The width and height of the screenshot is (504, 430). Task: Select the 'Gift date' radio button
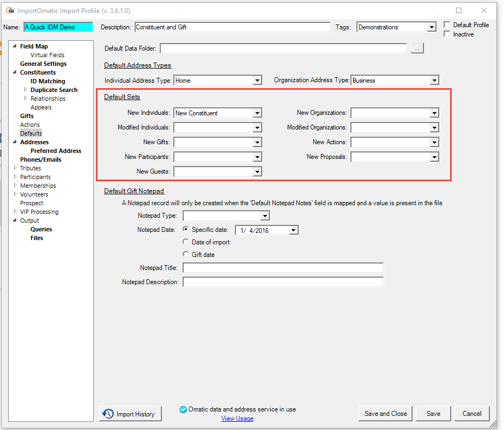186,254
